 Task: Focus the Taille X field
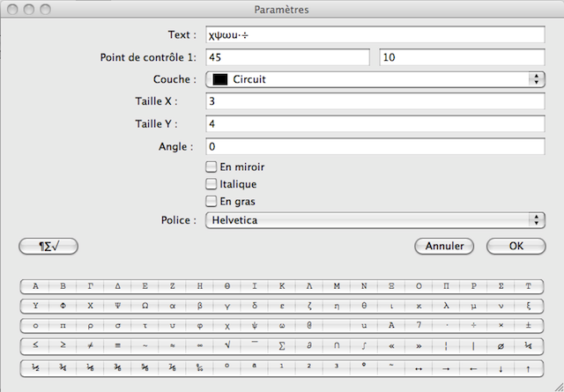tap(375, 101)
